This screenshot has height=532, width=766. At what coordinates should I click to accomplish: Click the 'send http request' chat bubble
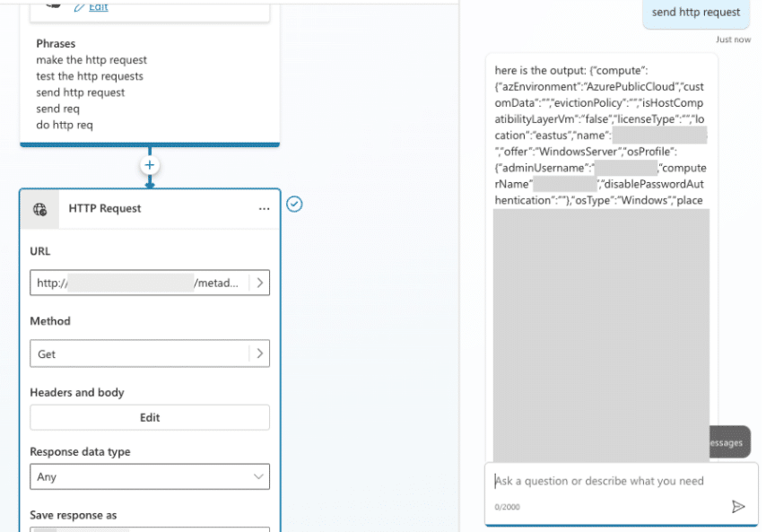click(x=696, y=13)
